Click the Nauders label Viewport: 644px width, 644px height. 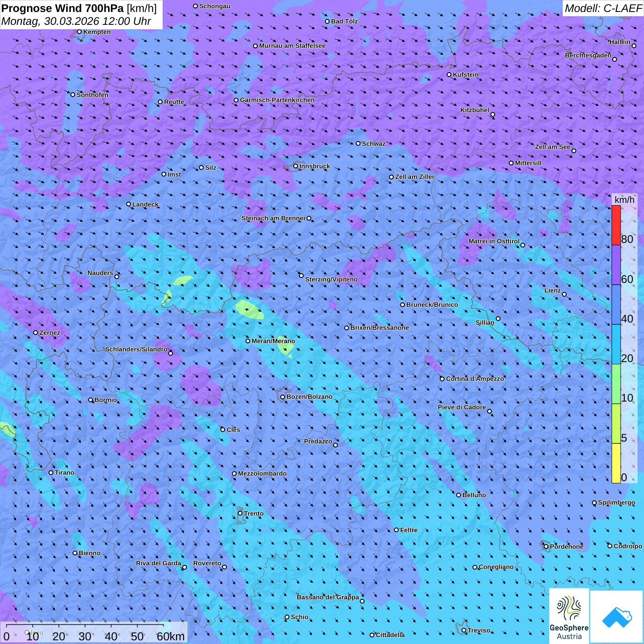click(100, 273)
